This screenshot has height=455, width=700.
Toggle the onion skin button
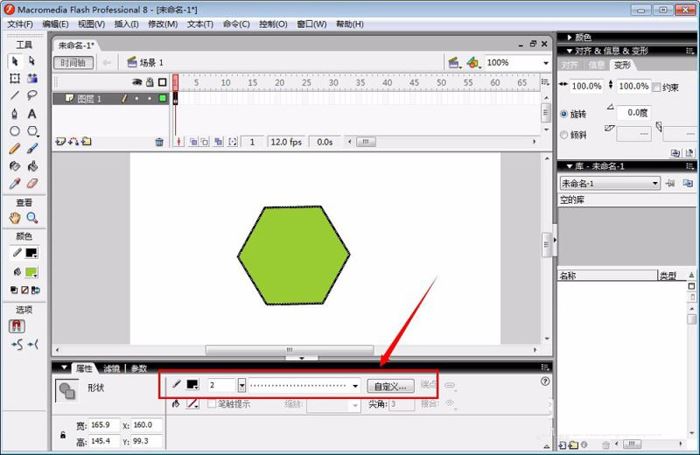[193, 142]
